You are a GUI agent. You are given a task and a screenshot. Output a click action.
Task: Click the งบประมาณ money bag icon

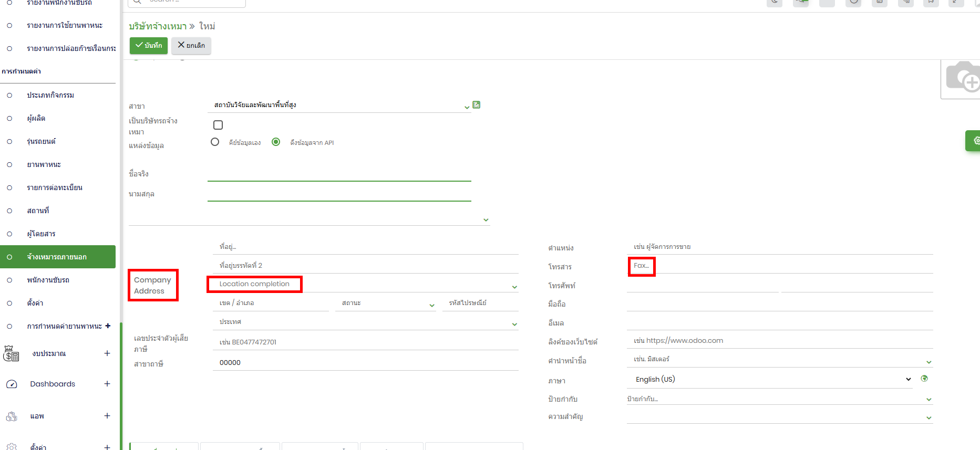coord(11,354)
